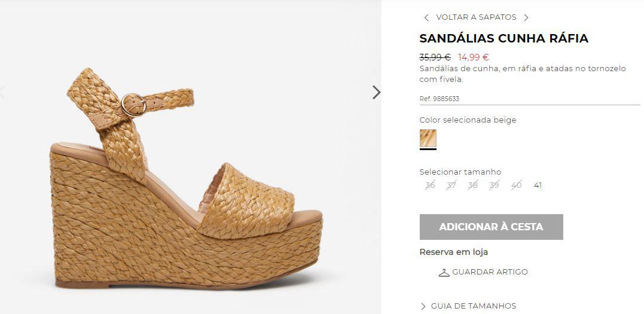The image size is (644, 314).
Task: Click the previous product image arrow
Action: [x=2, y=92]
